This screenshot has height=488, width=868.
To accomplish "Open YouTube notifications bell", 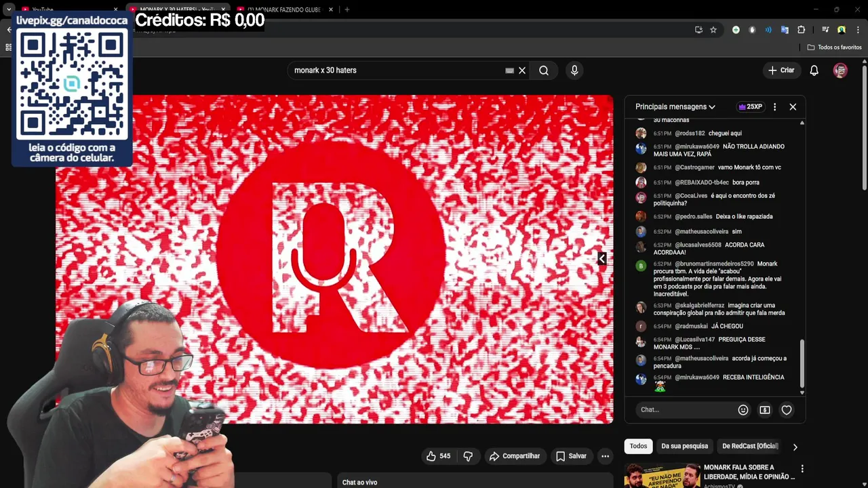I will [814, 70].
